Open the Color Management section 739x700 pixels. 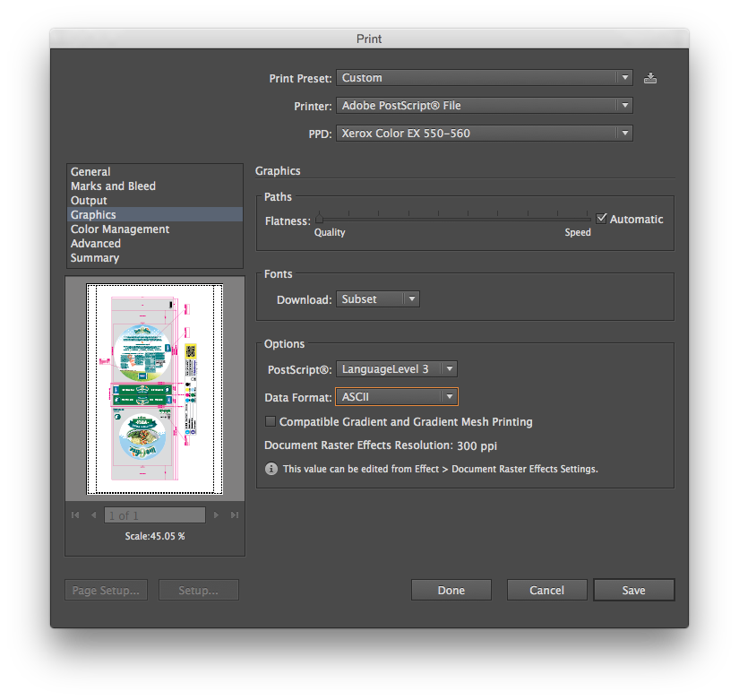coord(119,229)
